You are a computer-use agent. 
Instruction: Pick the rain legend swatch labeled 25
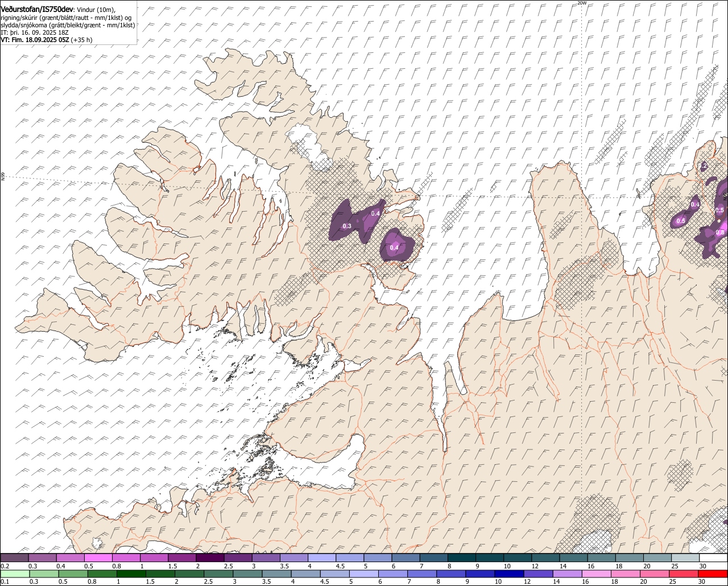pyautogui.click(x=684, y=573)
